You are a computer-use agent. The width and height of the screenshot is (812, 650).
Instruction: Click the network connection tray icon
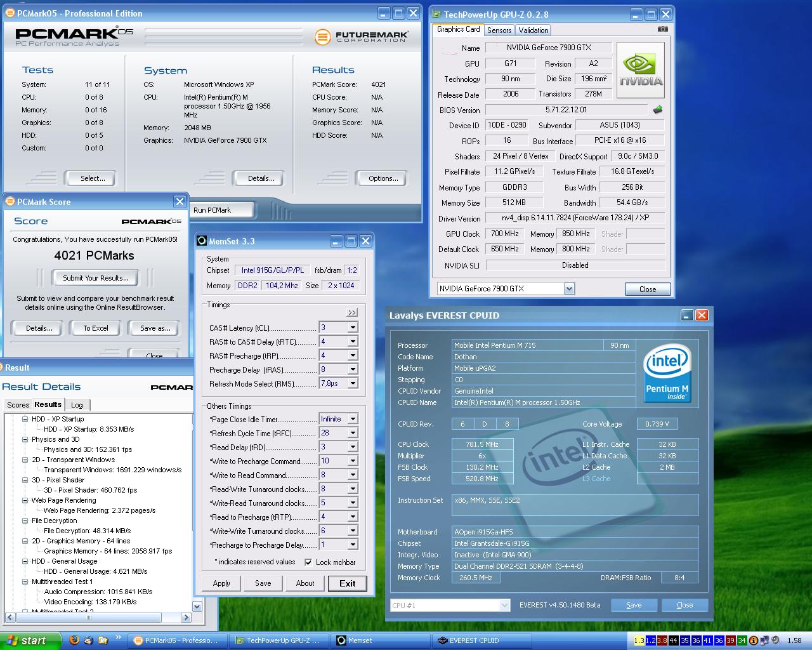764,640
